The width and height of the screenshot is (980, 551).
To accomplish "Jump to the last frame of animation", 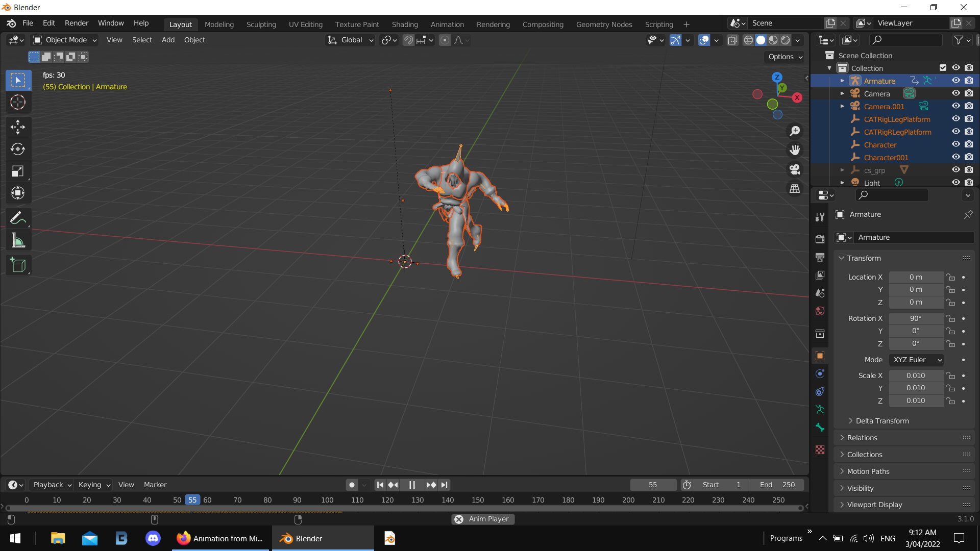I will (x=444, y=485).
